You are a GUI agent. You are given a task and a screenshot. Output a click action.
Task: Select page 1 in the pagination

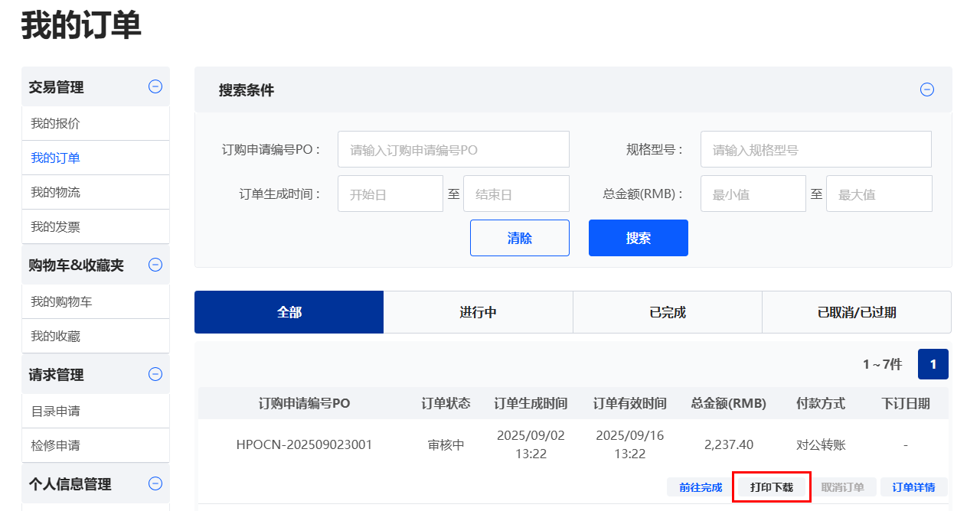click(x=933, y=364)
